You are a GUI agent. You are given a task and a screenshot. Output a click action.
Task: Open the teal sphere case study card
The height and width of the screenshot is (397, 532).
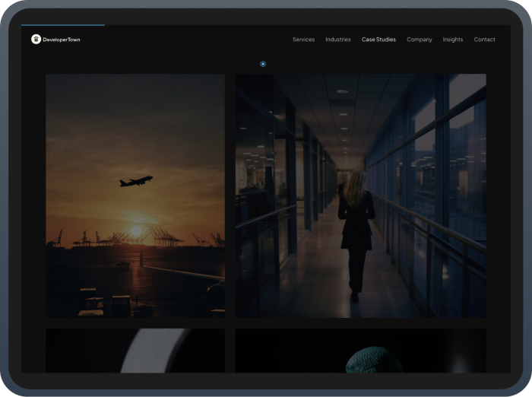(361, 351)
